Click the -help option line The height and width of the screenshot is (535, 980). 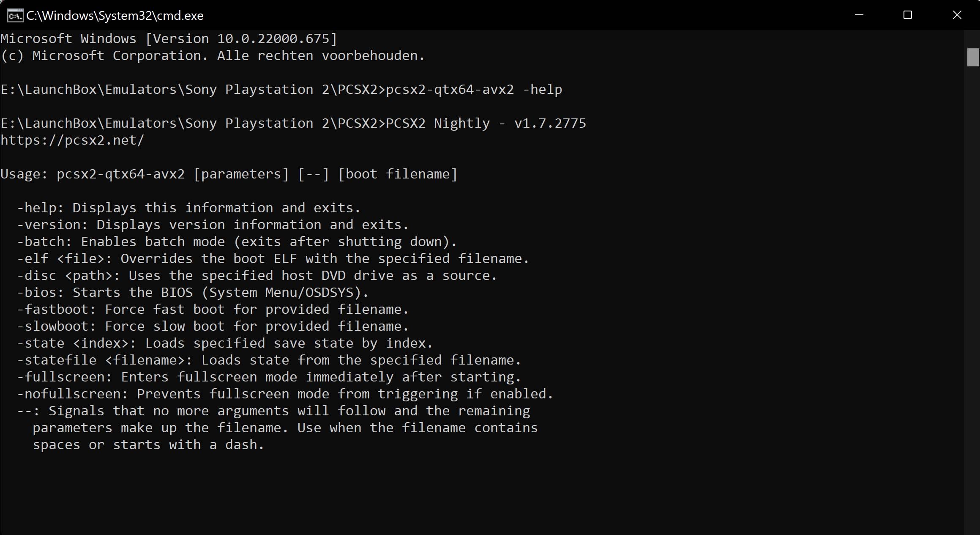pos(188,208)
